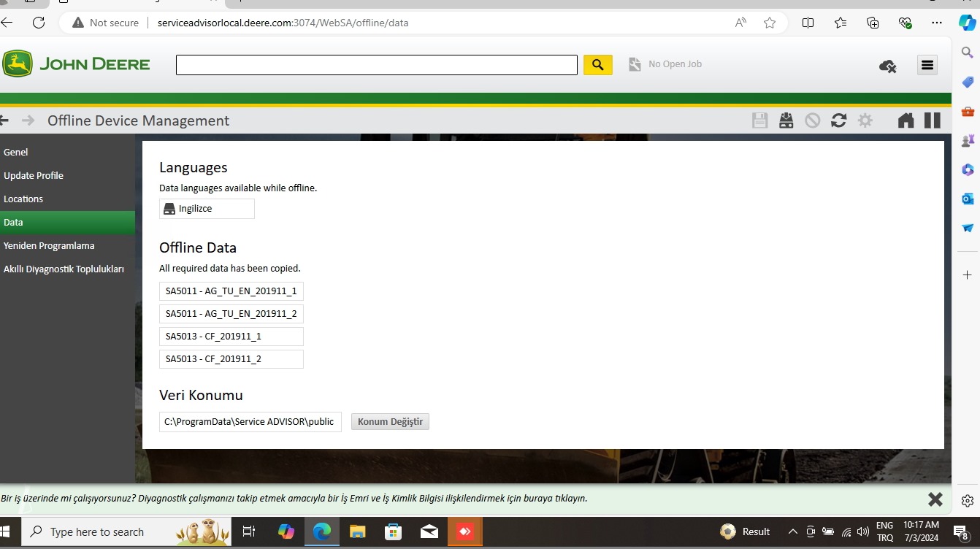This screenshot has width=980, height=549.
Task: Click the pause bars icon
Action: tap(933, 120)
